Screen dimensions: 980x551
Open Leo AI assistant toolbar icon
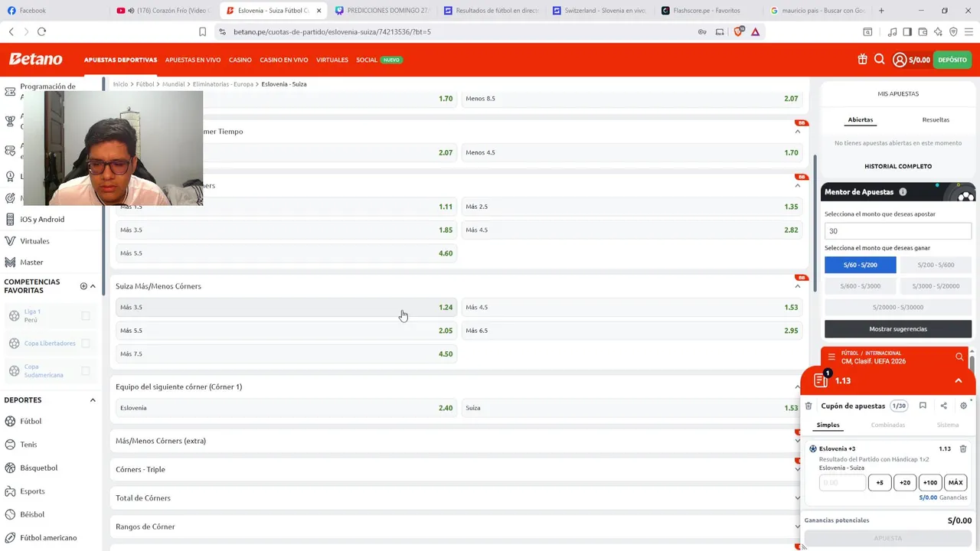938,31
